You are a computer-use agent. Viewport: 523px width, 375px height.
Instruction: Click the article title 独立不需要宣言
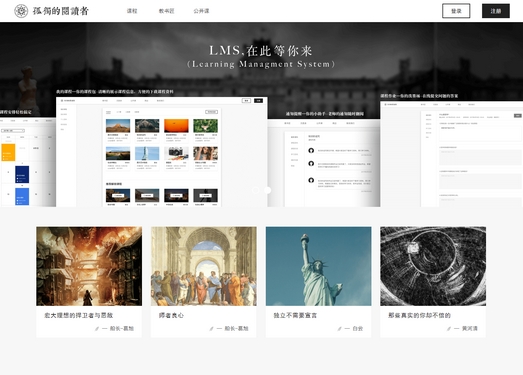coord(295,315)
